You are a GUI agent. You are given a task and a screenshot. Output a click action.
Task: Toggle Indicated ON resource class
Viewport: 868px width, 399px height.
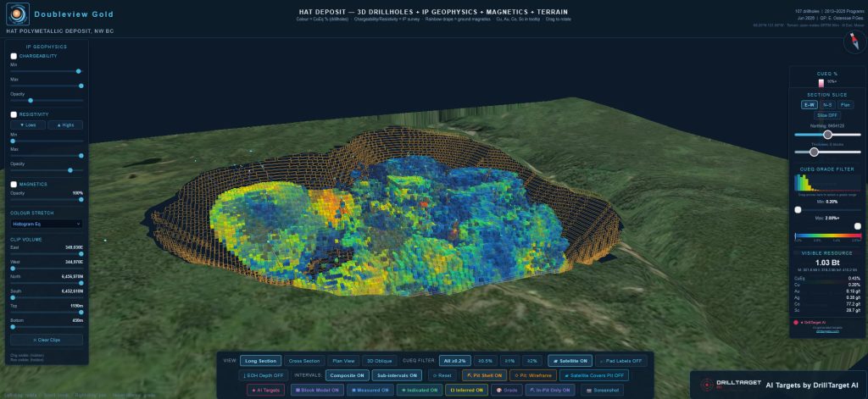[x=421, y=391]
